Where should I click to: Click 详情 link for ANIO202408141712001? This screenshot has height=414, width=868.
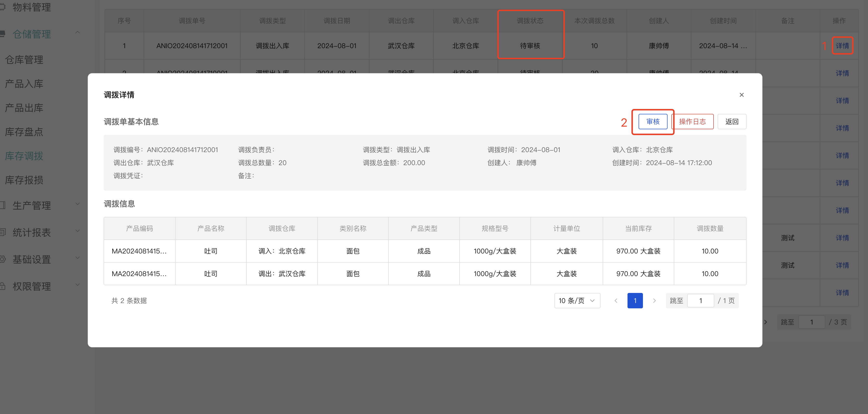point(842,46)
